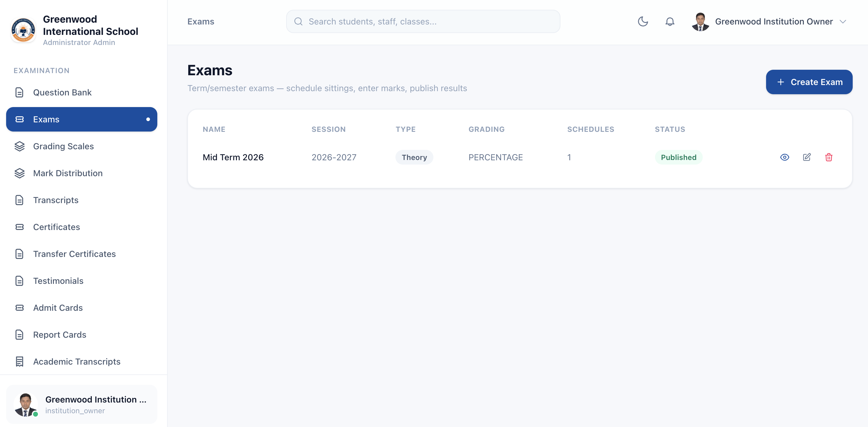The image size is (868, 427).
Task: Click the Certificates ticket icon
Action: point(20,227)
